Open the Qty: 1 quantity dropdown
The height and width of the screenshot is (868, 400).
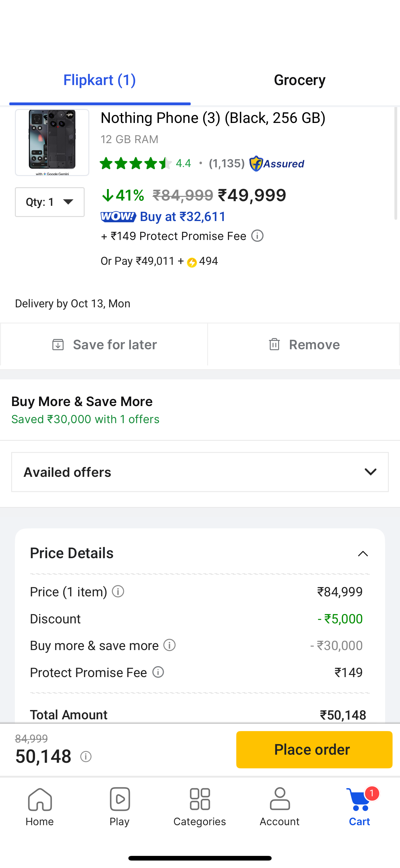tap(50, 202)
